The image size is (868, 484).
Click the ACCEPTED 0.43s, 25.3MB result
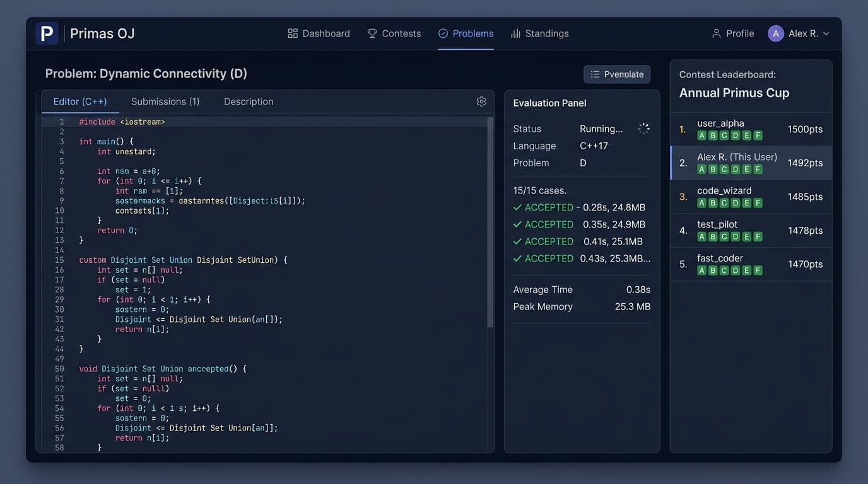point(582,258)
